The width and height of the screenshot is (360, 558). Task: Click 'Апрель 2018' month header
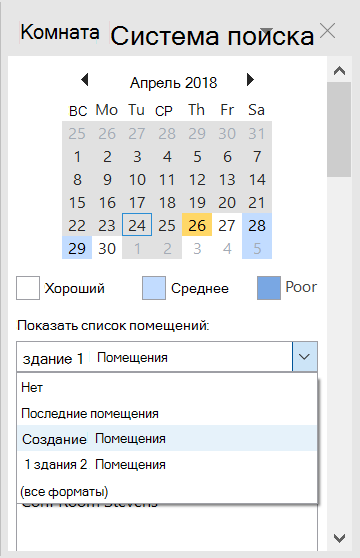coord(173,83)
